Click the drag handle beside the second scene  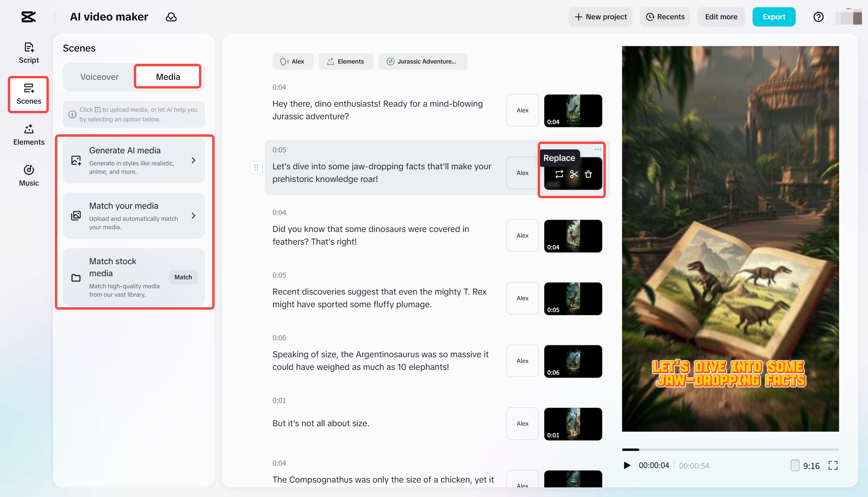tap(256, 167)
